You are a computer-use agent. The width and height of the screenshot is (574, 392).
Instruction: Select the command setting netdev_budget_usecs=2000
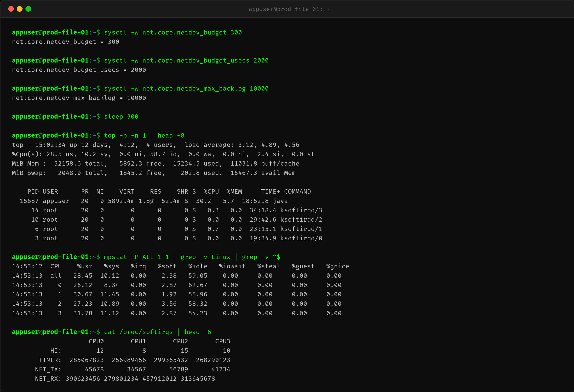(186, 61)
